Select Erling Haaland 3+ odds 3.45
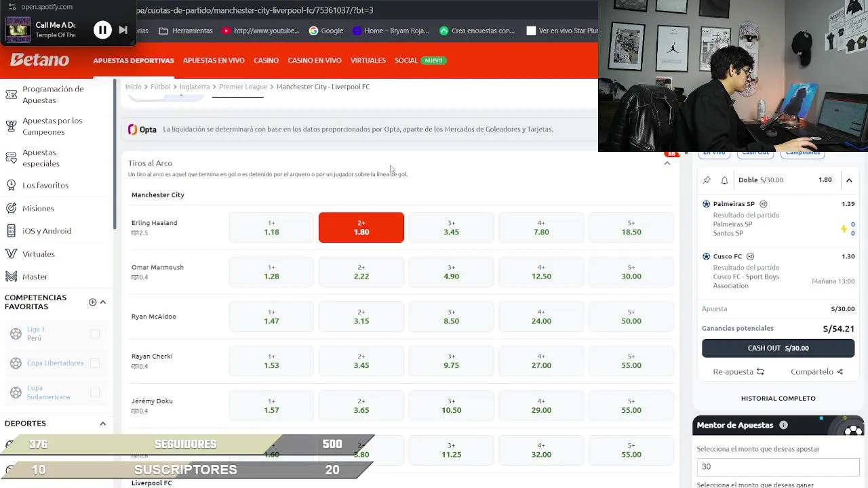The height and width of the screenshot is (488, 868). (x=451, y=228)
